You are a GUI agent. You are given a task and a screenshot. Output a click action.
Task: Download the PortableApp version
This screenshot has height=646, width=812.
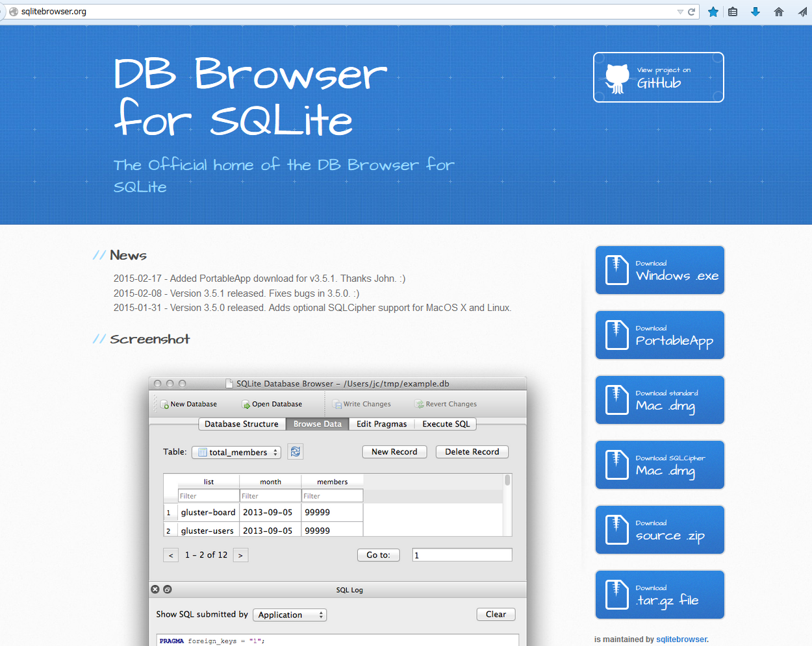point(659,335)
